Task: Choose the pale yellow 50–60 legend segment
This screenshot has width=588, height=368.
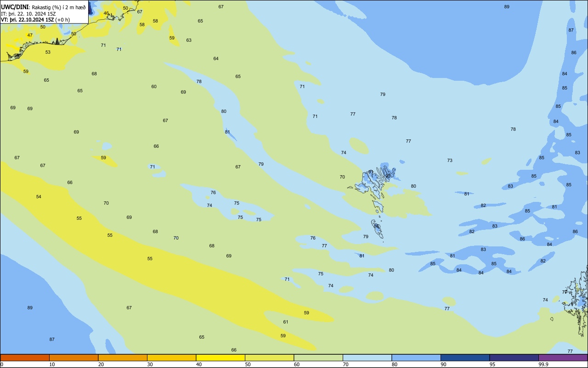Action: [x=269, y=357]
